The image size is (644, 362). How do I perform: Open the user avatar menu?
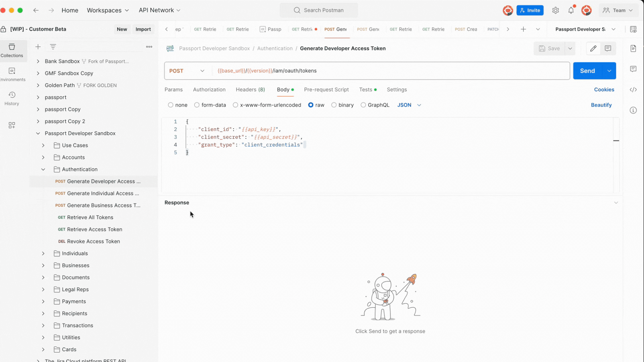tap(586, 10)
